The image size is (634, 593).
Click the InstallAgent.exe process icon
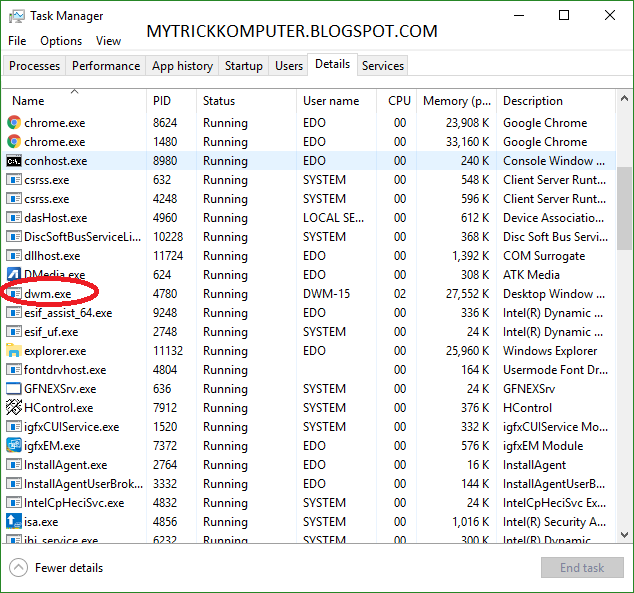click(x=14, y=464)
